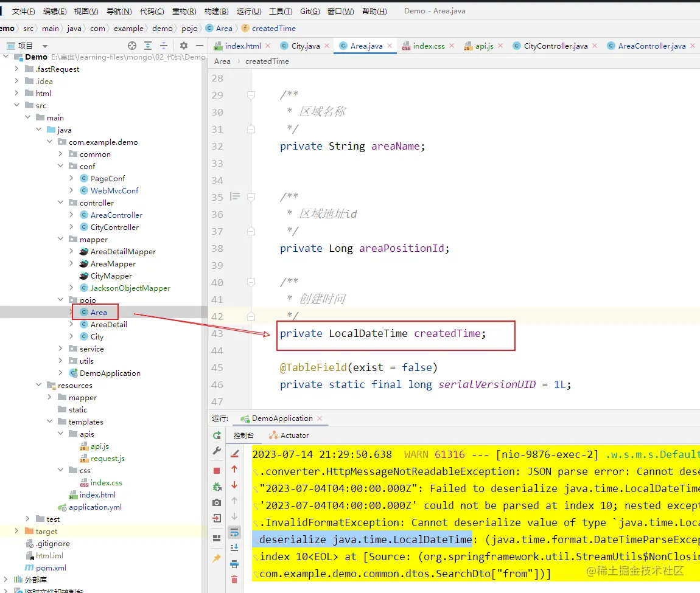700x593 pixels.
Task: Open the project view mode dropdown
Action: pos(44,46)
